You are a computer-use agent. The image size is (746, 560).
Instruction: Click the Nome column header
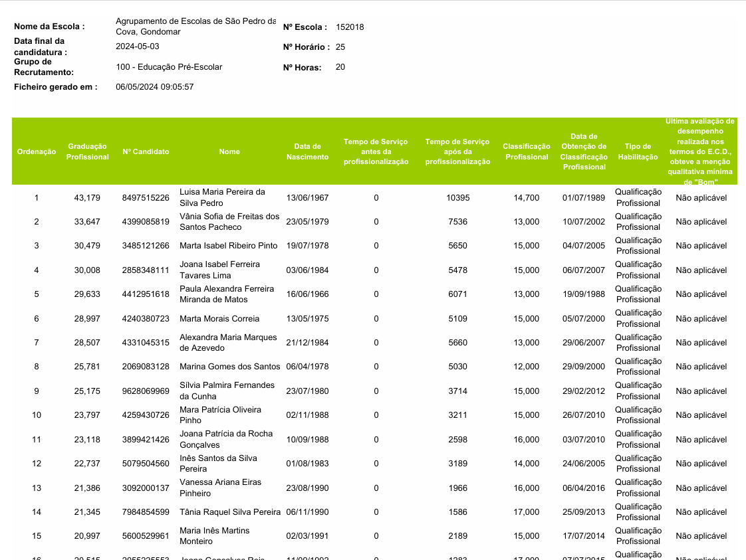pos(229,151)
